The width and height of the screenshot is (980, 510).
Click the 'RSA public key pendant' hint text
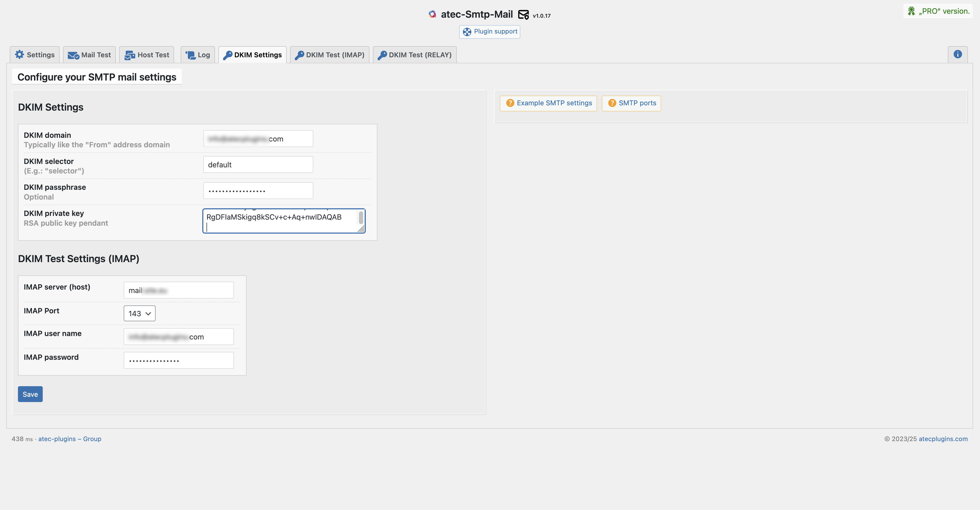66,223
